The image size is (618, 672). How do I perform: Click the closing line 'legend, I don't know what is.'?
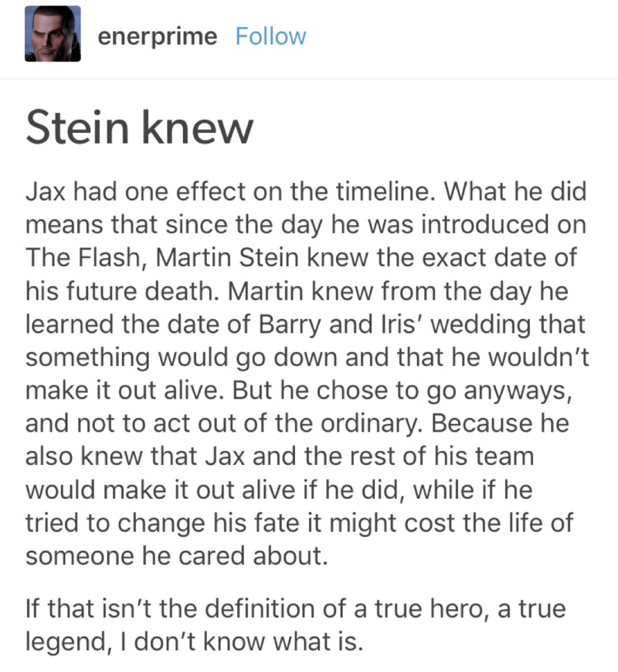point(194,642)
